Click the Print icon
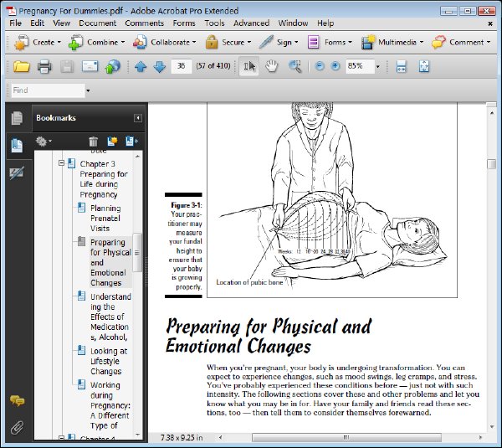 coord(44,67)
